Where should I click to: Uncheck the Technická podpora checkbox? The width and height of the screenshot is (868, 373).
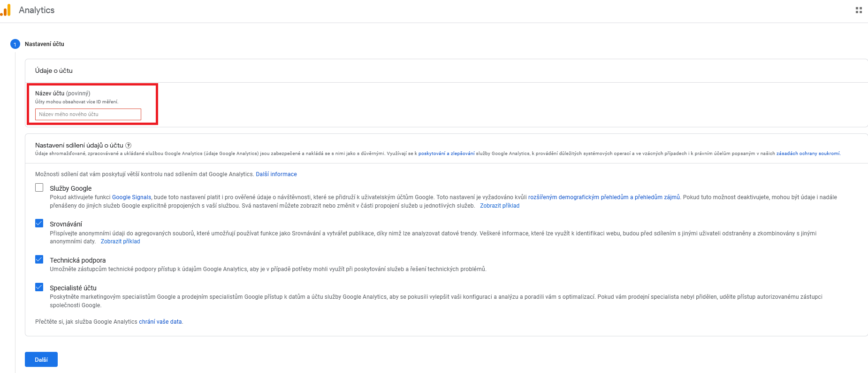point(39,259)
